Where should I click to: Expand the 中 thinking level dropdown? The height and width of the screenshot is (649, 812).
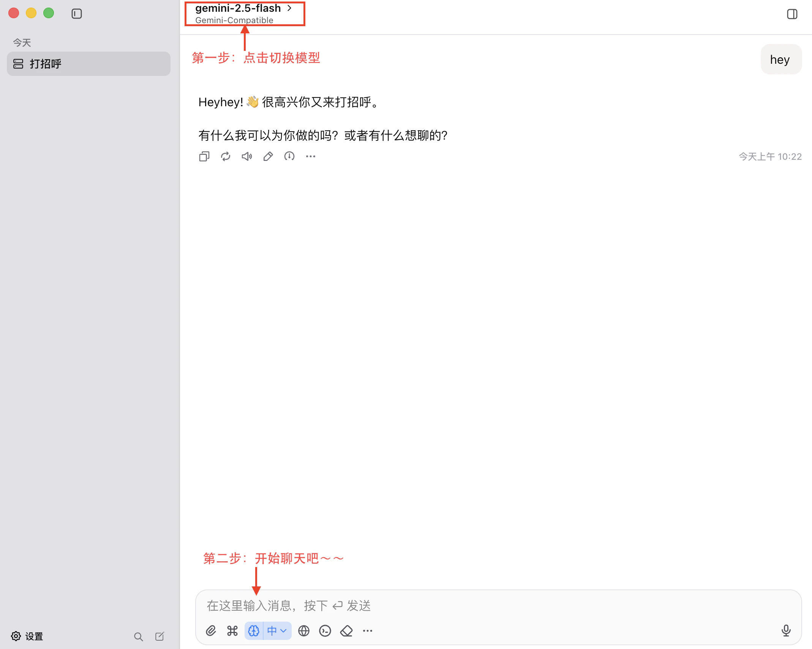277,631
